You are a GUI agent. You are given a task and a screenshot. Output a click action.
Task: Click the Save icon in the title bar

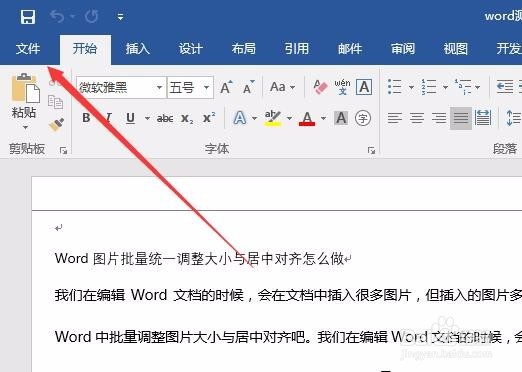tap(28, 16)
